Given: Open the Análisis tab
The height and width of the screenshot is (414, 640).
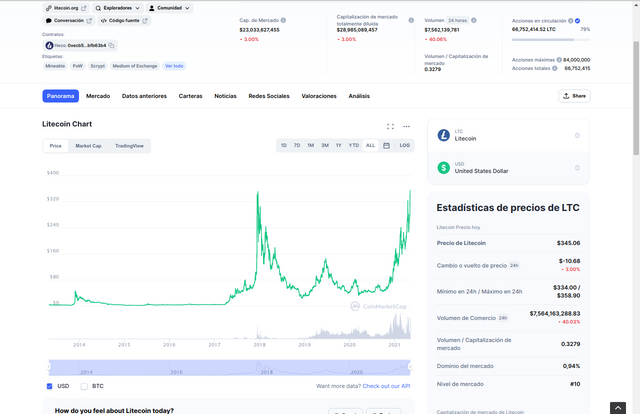Looking at the screenshot, I should click(x=359, y=96).
